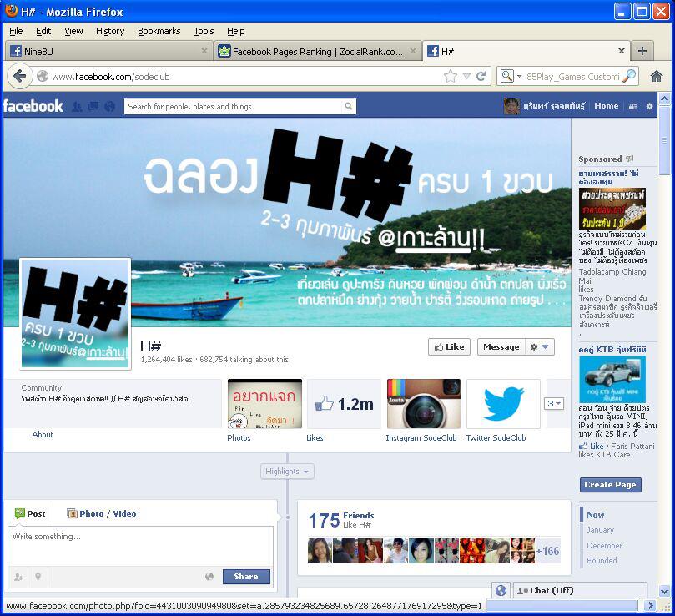This screenshot has height=616, width=675.
Task: Expand the Highlights timeline filter dropdown
Action: tap(287, 472)
